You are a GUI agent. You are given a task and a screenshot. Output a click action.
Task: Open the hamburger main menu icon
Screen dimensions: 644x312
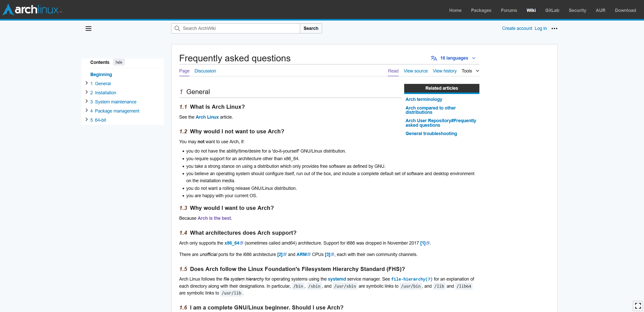tap(88, 28)
